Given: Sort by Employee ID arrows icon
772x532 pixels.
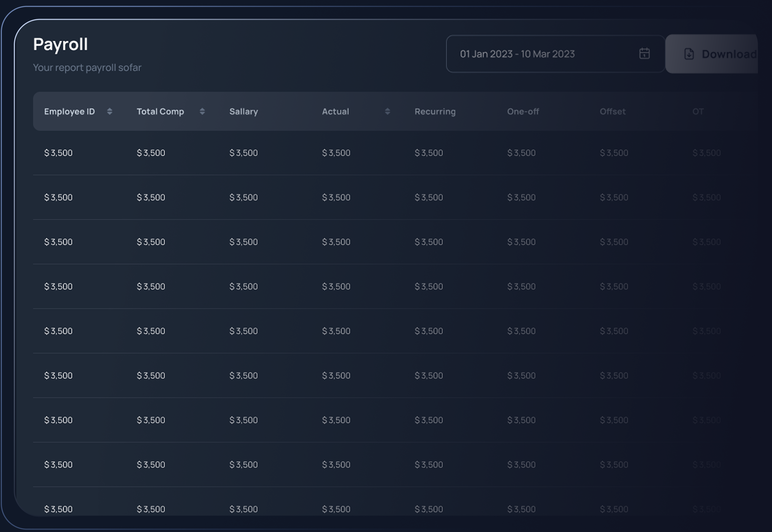Looking at the screenshot, I should (x=109, y=111).
